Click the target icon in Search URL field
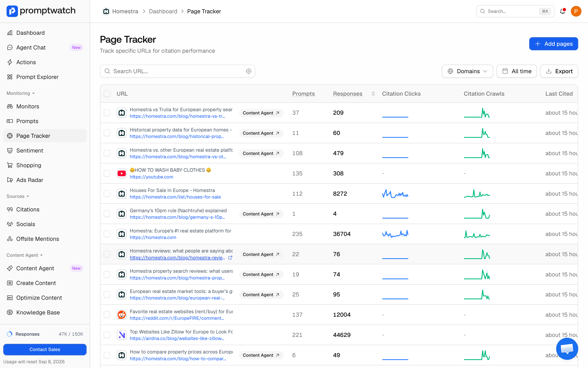 (248, 71)
